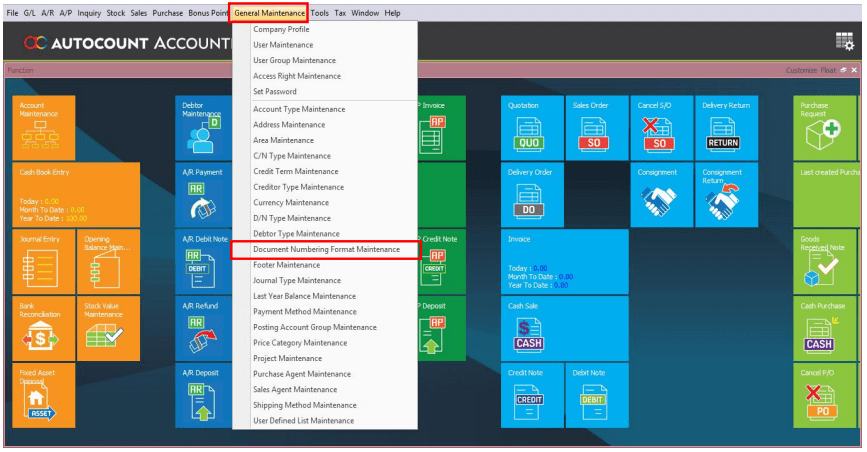Open the A/R Debit Note tile
Screen dimensions: 867x452
(x=203, y=262)
